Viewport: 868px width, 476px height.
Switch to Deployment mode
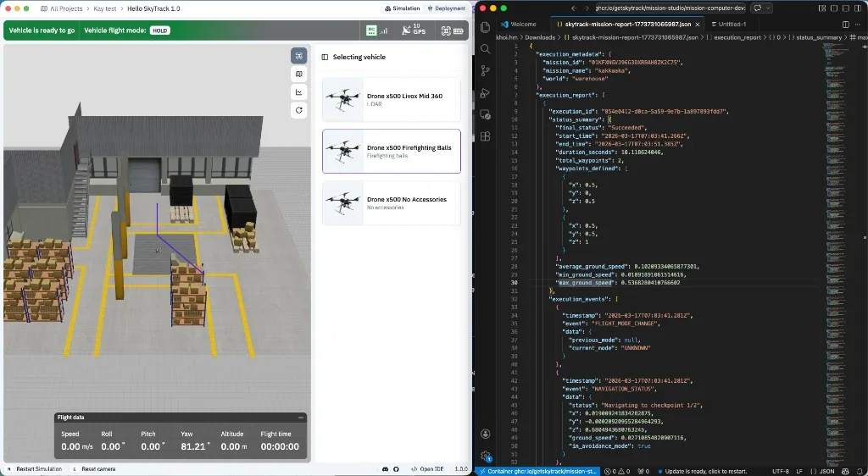pos(446,8)
